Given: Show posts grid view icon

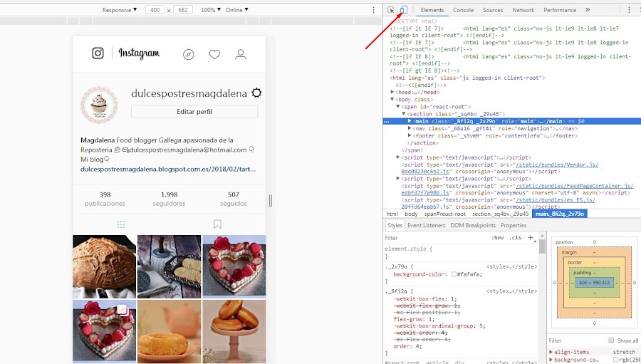Looking at the screenshot, I should 121,224.
